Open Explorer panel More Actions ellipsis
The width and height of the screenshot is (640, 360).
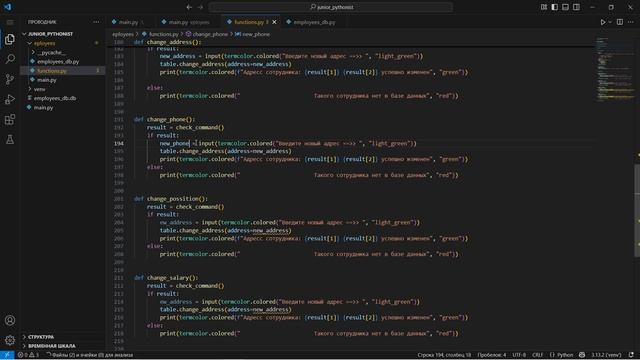pyautogui.click(x=96, y=22)
